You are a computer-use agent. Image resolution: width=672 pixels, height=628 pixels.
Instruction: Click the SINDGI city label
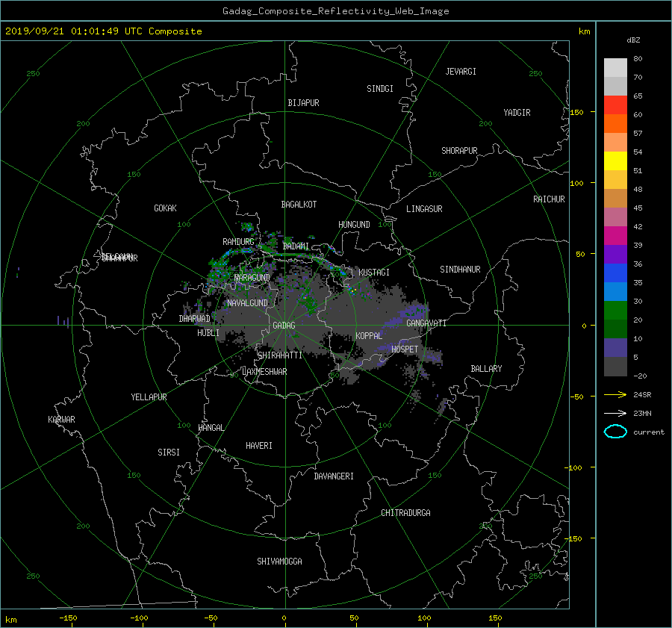coord(380,89)
